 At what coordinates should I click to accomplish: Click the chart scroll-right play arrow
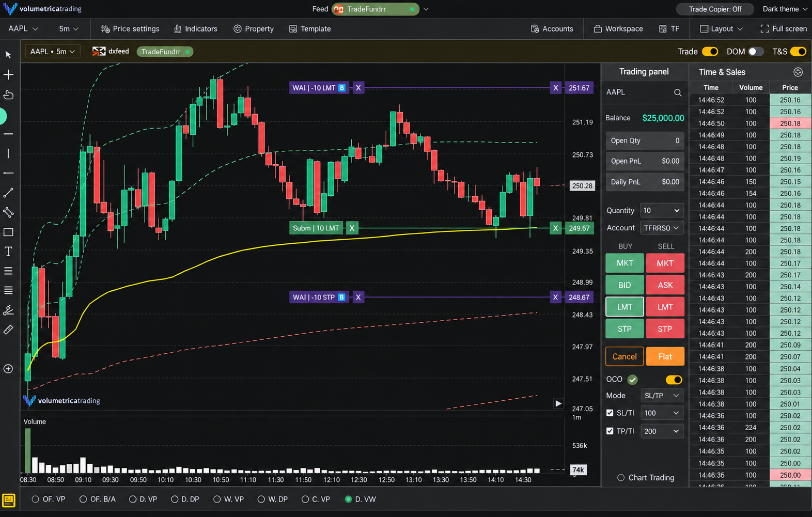(558, 403)
